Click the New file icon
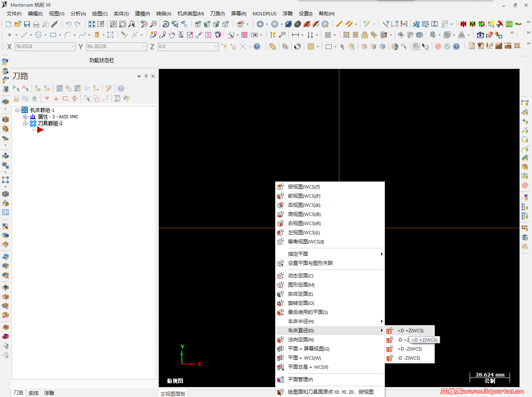Image resolution: width=532 pixels, height=397 pixels. [9, 24]
